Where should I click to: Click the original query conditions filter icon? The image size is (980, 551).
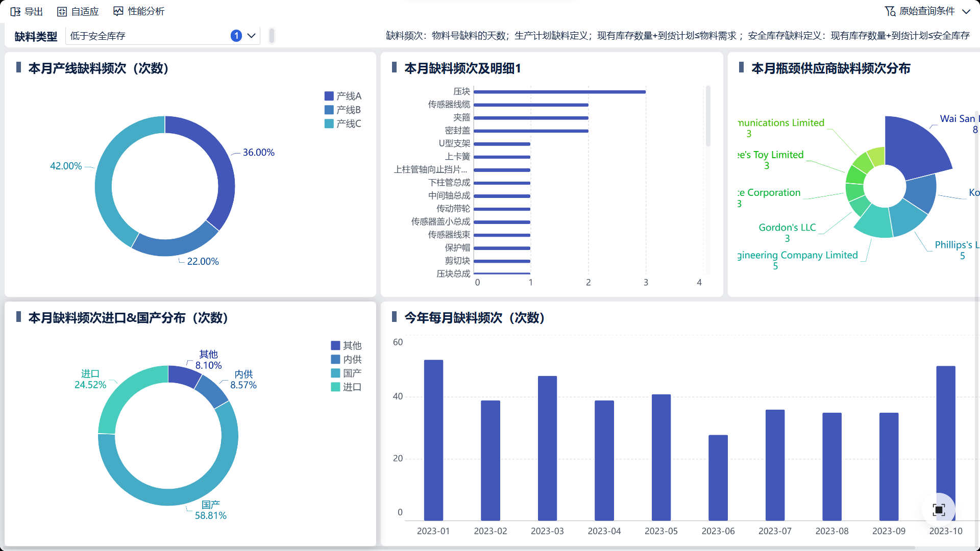[890, 11]
